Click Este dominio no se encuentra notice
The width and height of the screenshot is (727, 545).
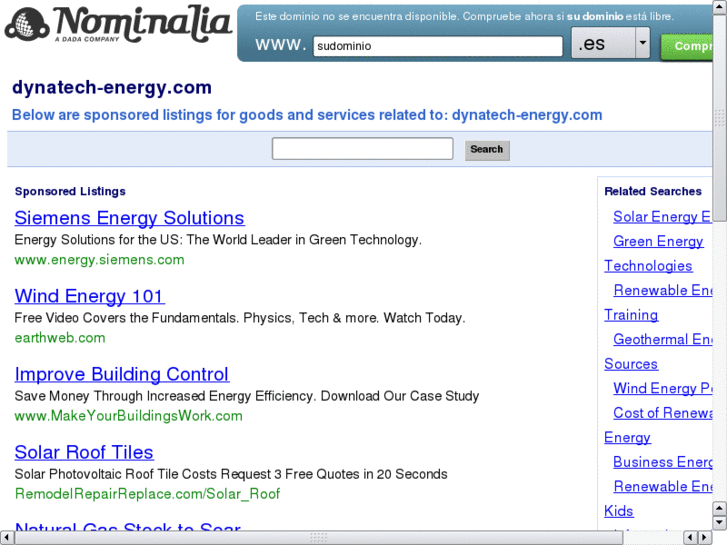pos(464,16)
